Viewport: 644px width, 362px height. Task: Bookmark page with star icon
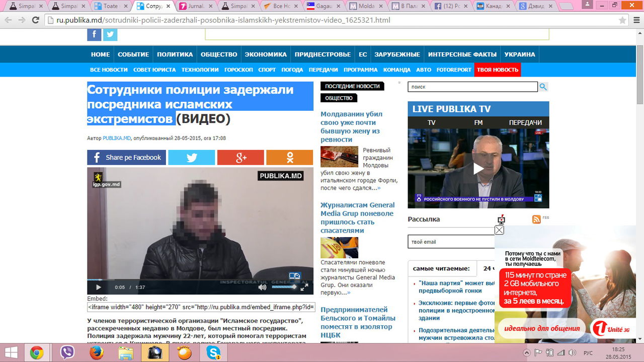(622, 20)
